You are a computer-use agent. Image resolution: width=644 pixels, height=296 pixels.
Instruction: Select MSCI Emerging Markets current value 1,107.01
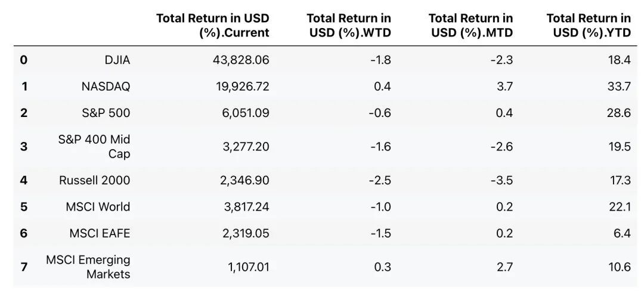click(x=248, y=267)
